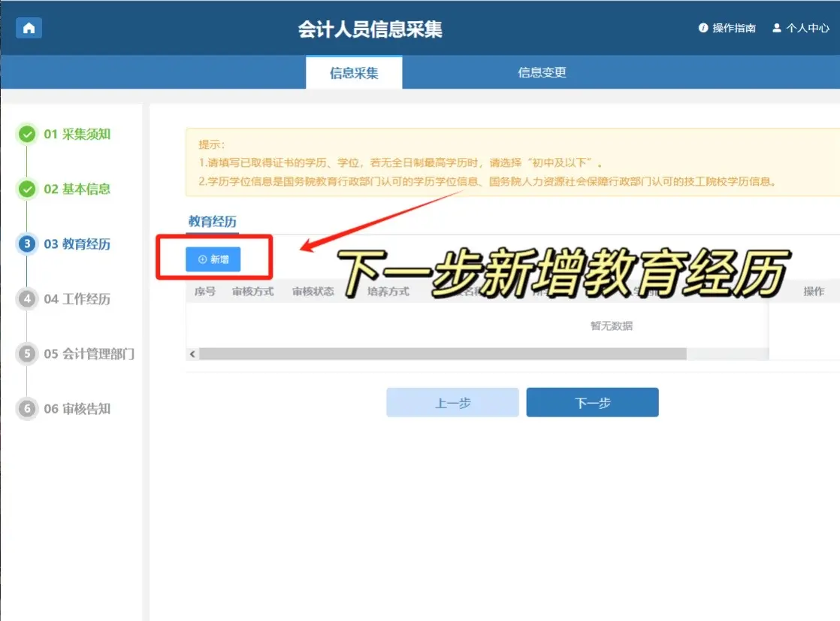
Task: Switch to 信息变更 tab
Action: tap(542, 73)
